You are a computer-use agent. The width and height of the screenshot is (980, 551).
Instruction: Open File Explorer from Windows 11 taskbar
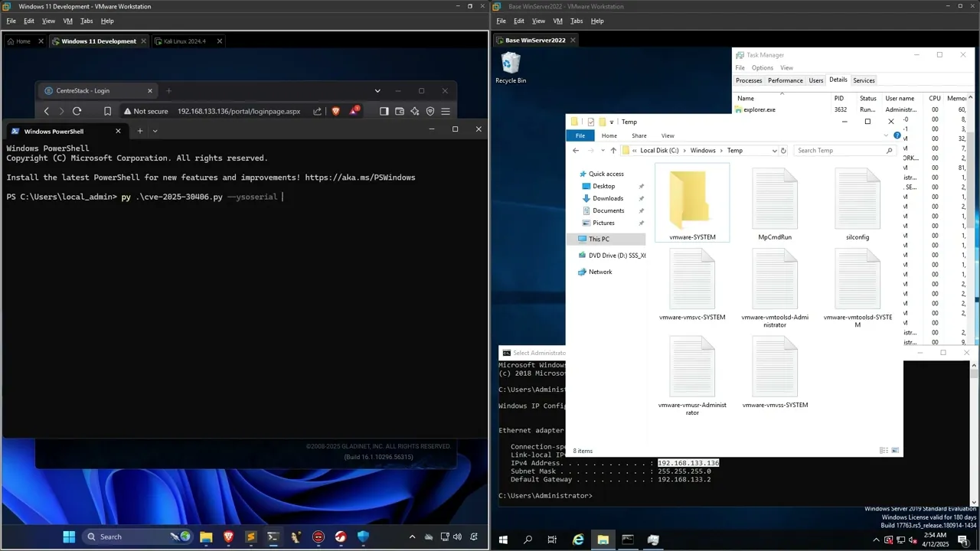206,536
